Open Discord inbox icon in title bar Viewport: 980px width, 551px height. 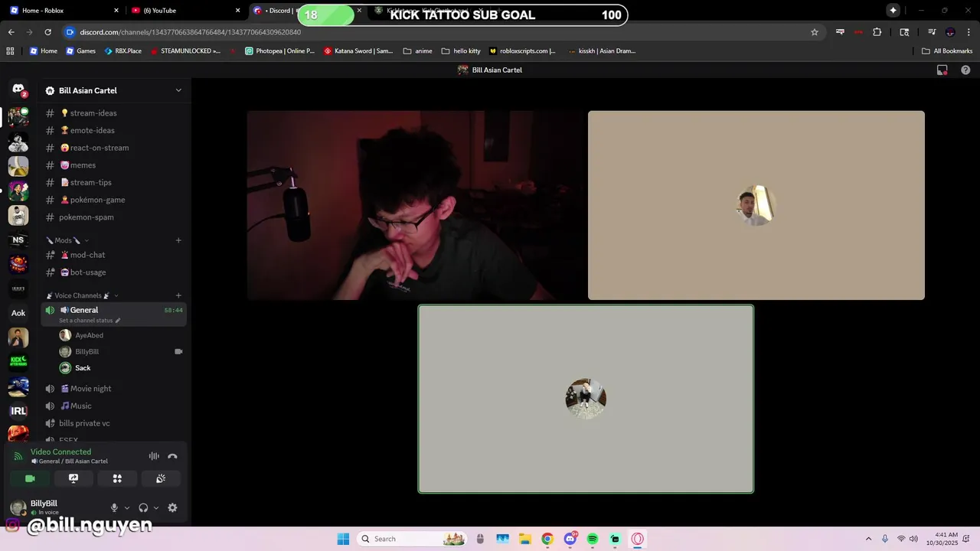click(942, 70)
